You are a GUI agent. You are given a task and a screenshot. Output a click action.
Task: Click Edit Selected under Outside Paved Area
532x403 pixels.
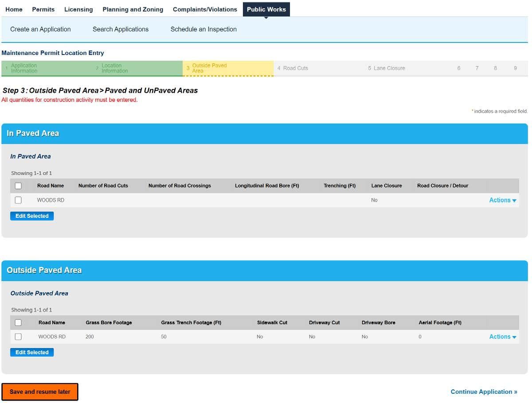click(x=32, y=353)
